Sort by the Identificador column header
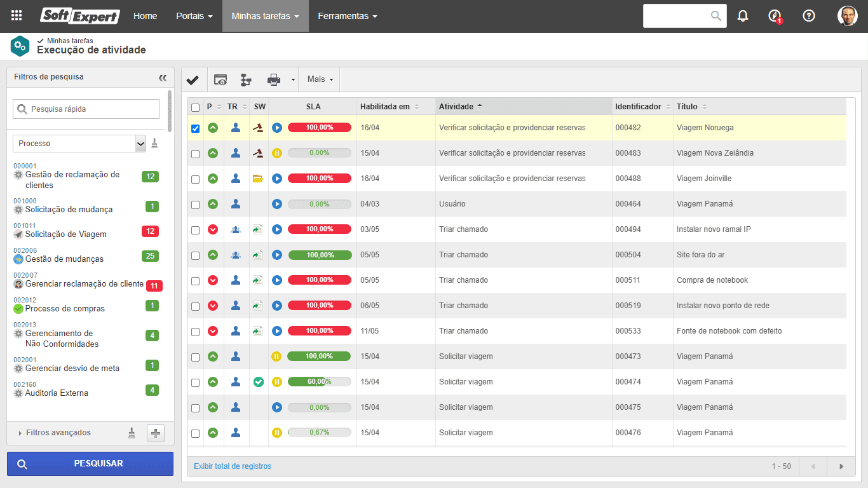This screenshot has width=868, height=488. point(642,106)
